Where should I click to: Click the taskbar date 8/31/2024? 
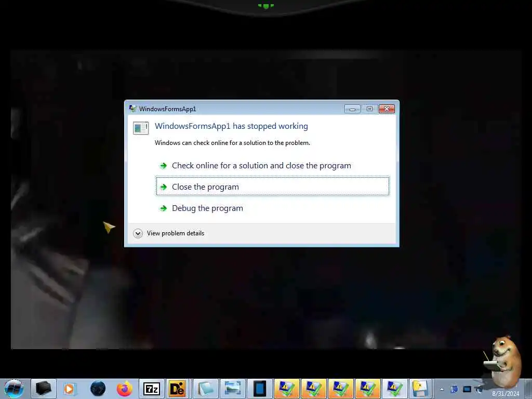coord(506,394)
